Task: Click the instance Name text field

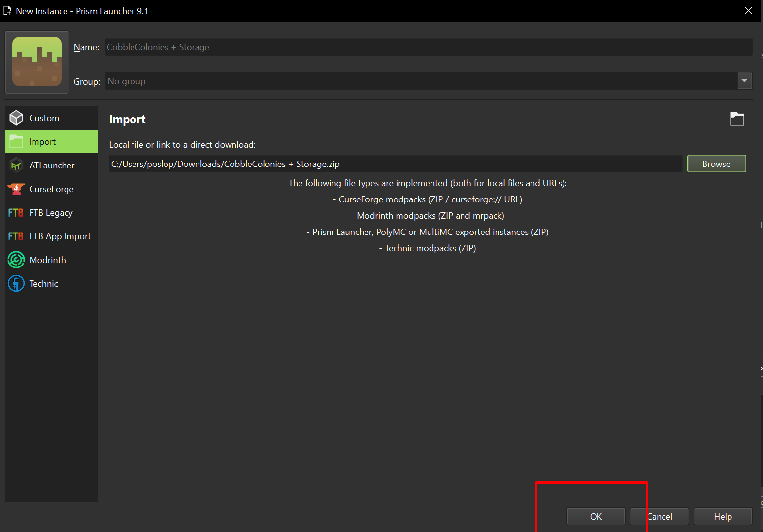Action: click(x=428, y=47)
